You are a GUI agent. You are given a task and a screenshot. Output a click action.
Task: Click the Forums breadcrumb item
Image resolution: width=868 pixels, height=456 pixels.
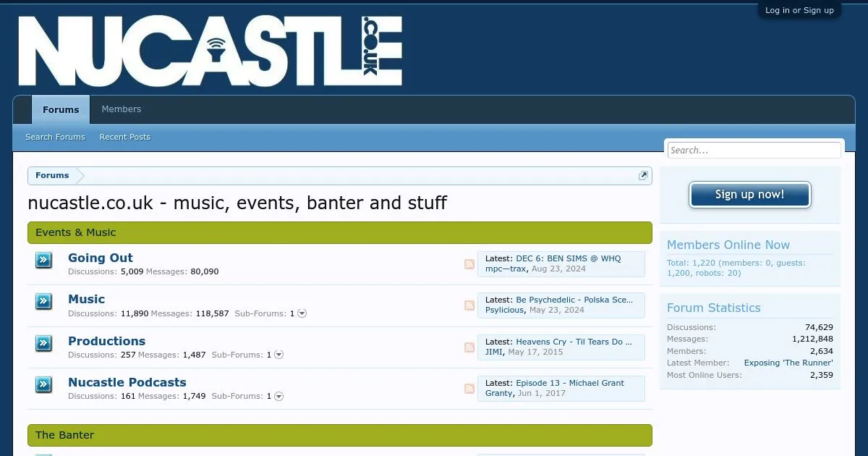point(52,176)
